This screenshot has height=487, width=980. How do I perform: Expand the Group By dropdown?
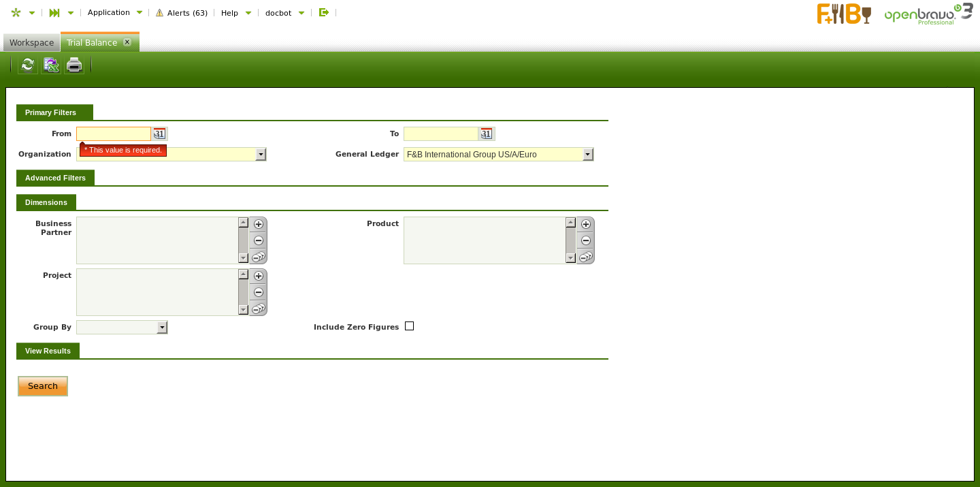point(162,328)
